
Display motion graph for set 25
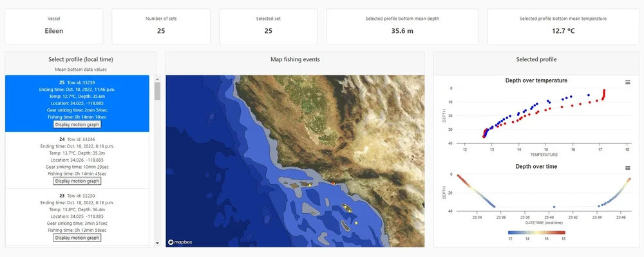click(x=77, y=124)
